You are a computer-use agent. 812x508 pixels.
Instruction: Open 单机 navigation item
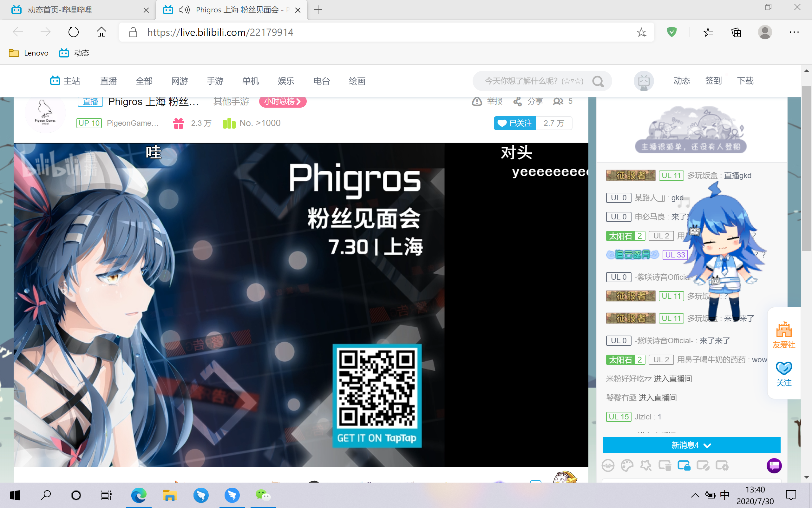251,81
